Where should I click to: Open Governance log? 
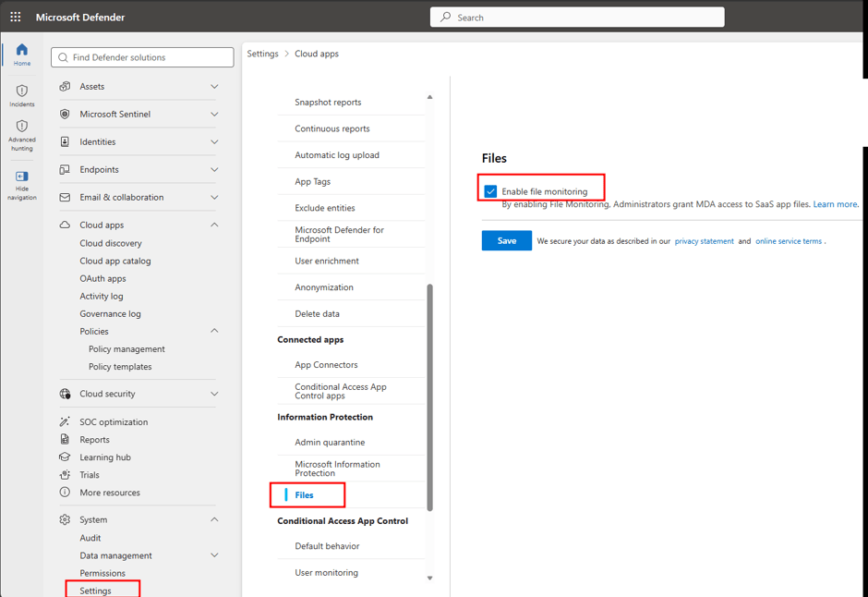pyautogui.click(x=110, y=314)
